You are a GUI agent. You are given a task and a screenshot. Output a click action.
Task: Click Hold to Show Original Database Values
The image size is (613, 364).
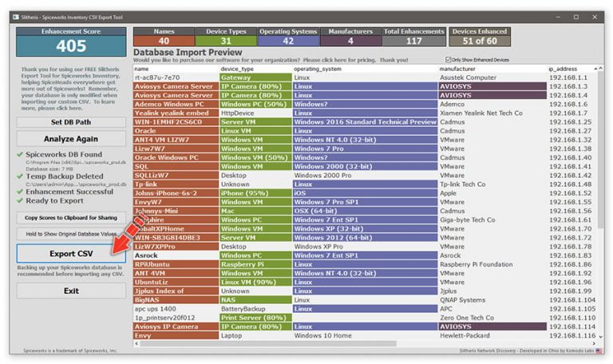(x=71, y=234)
